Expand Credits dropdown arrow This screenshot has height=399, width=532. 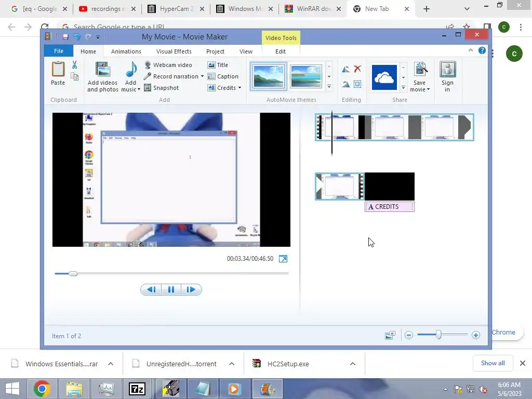pos(240,88)
